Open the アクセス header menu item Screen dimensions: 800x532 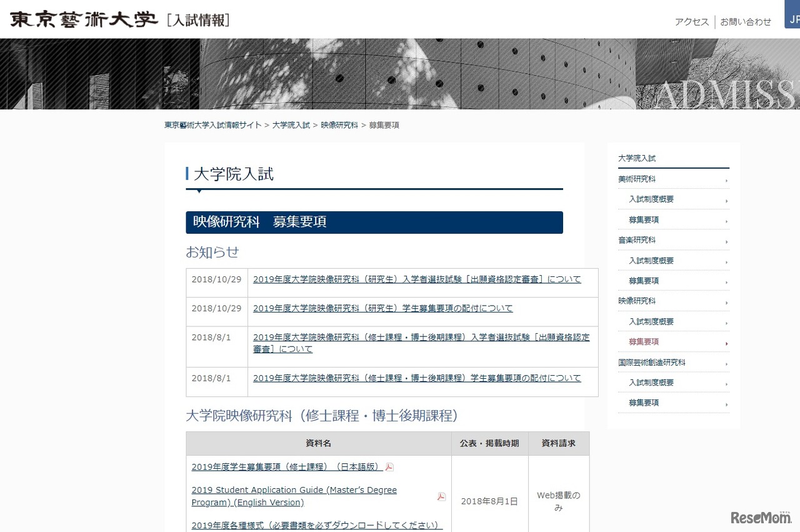tap(691, 22)
